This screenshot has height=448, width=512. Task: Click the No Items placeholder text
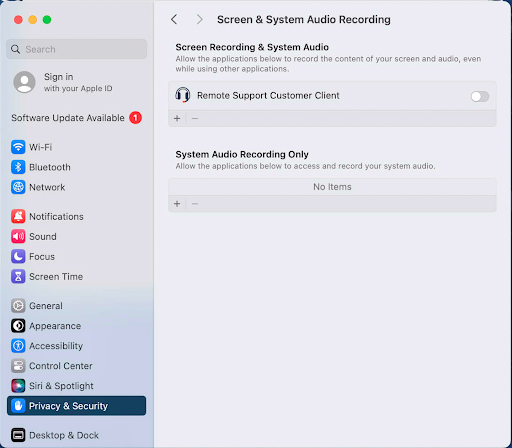[332, 187]
